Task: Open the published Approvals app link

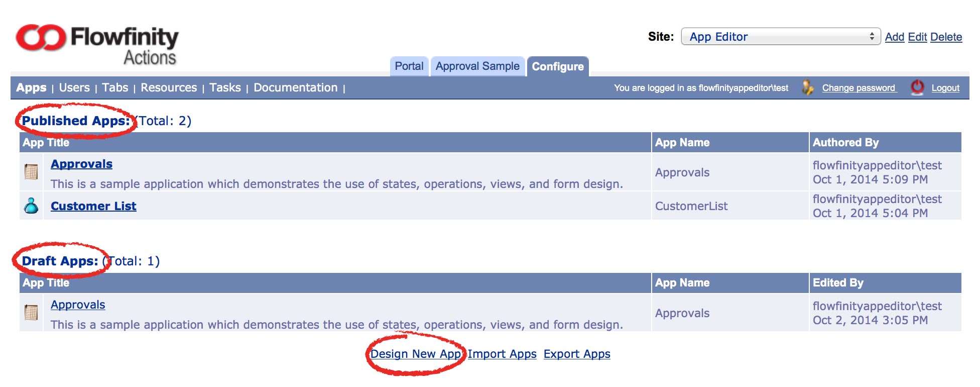Action: point(81,164)
